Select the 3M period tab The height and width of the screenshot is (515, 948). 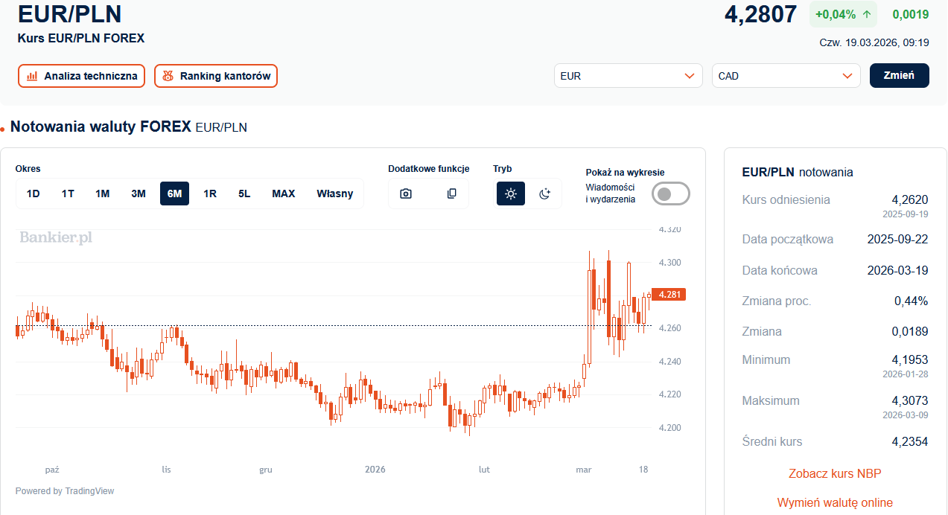point(138,193)
